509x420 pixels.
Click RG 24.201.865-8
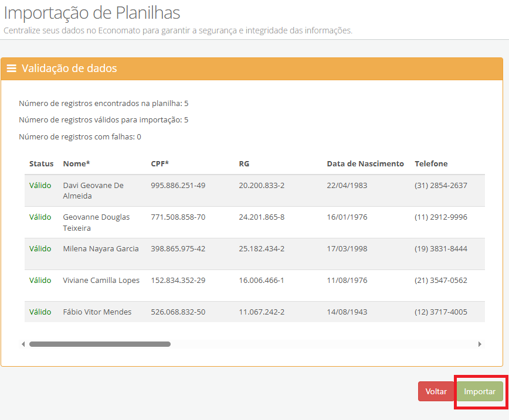(262, 217)
